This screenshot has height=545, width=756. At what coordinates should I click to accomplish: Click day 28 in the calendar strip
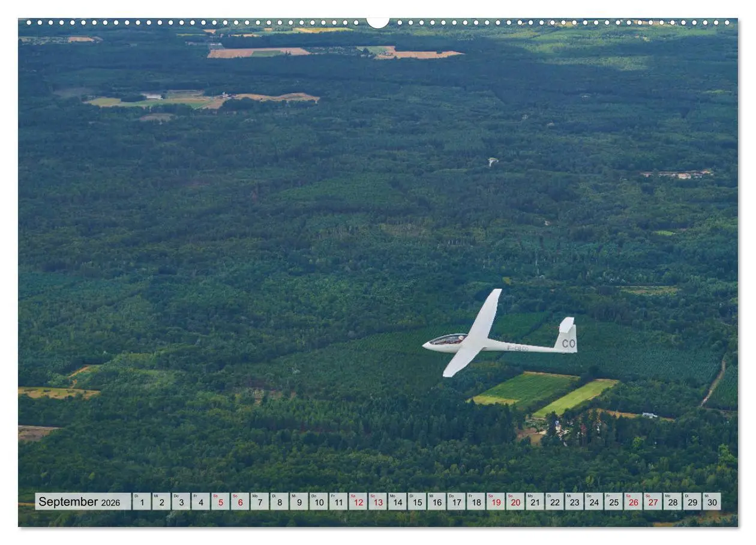[672, 502]
